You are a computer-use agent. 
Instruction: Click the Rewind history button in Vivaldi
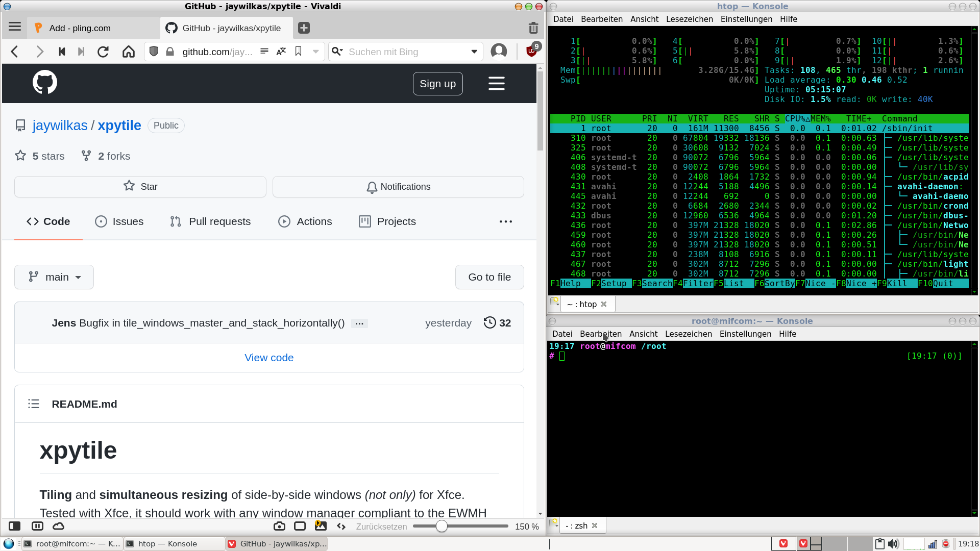tap(62, 52)
